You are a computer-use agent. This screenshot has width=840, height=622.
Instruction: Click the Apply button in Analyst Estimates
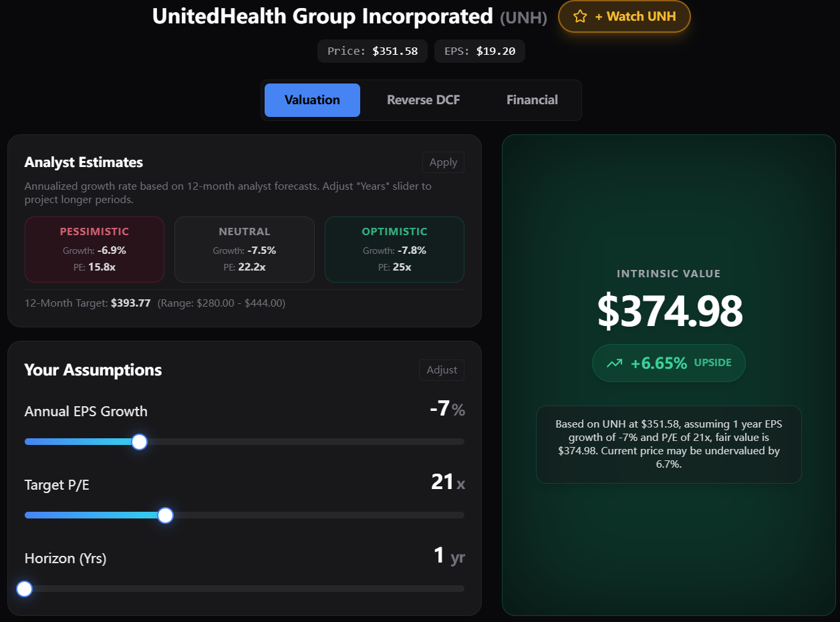point(443,162)
